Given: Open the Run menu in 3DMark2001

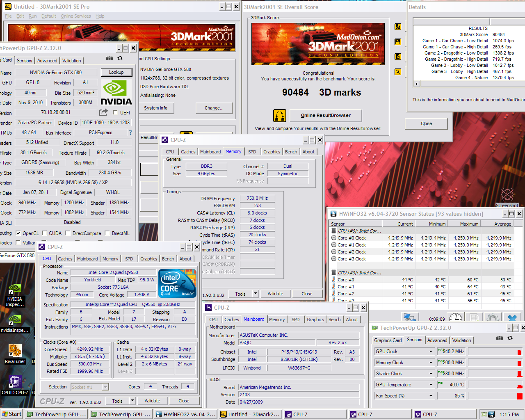Looking at the screenshot, I should pos(33,16).
